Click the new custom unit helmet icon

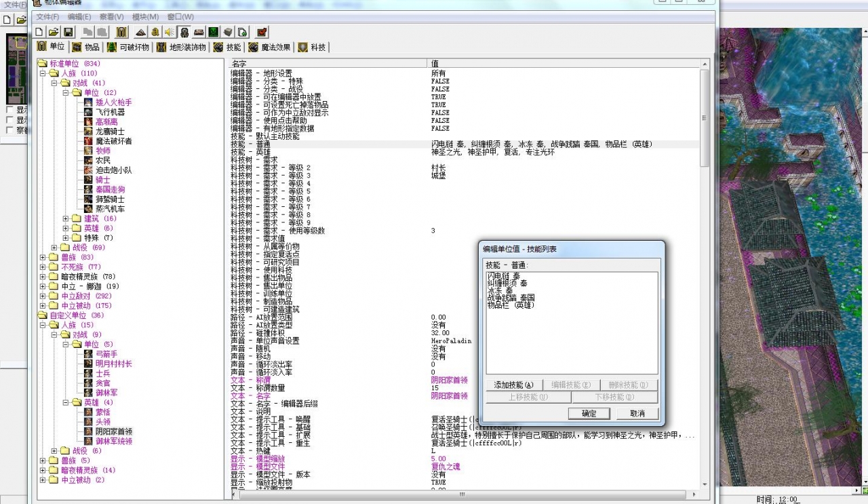[x=121, y=32]
